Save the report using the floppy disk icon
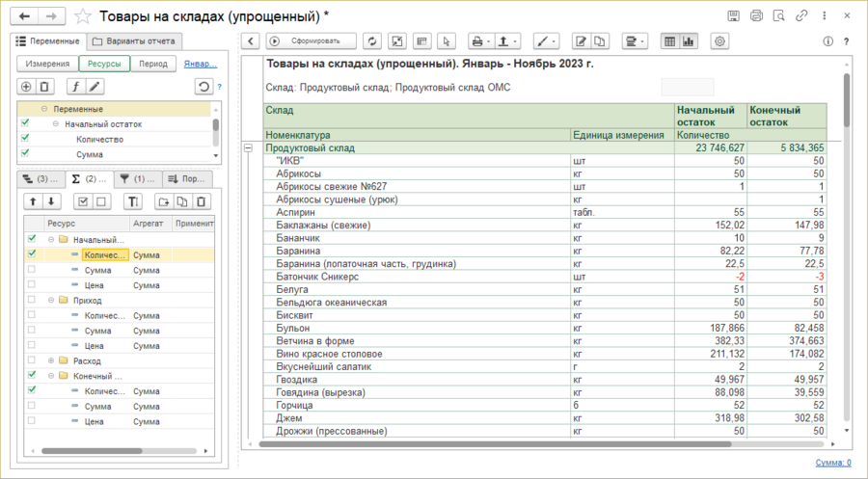 (734, 16)
